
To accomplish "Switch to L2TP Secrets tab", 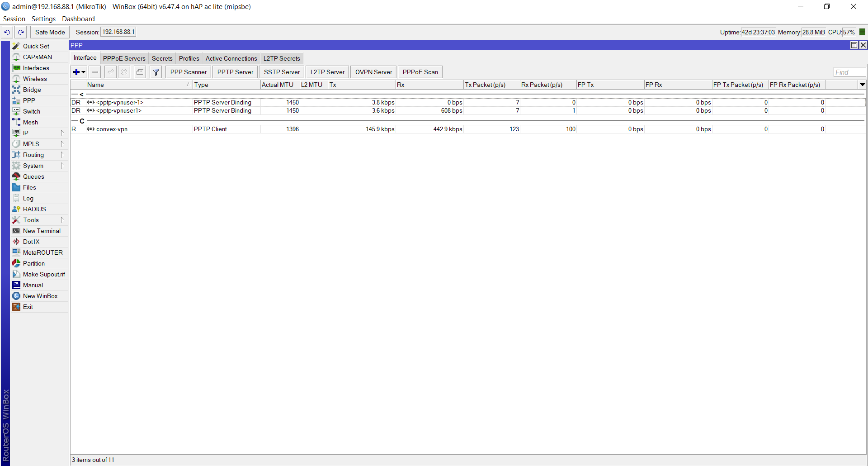I will click(x=282, y=58).
